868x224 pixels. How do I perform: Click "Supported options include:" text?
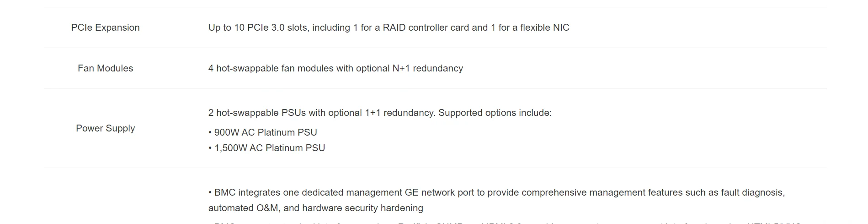(495, 113)
